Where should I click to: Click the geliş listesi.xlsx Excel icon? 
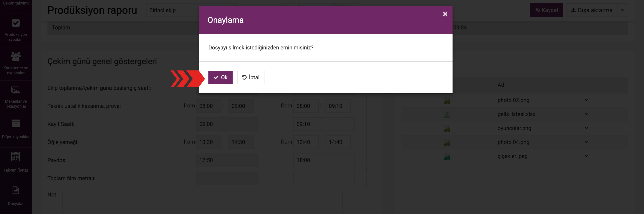point(447,115)
